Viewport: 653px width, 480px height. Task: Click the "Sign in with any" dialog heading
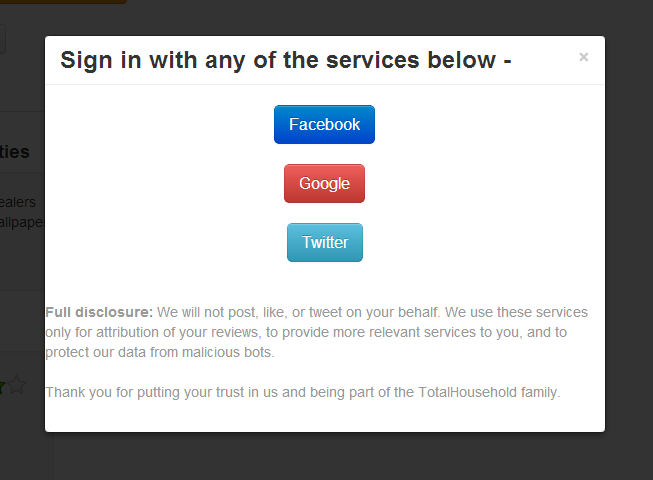point(285,60)
